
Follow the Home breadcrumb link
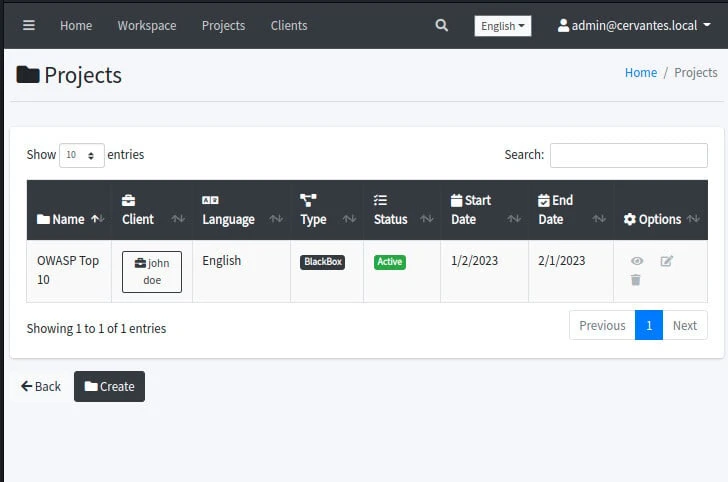641,72
